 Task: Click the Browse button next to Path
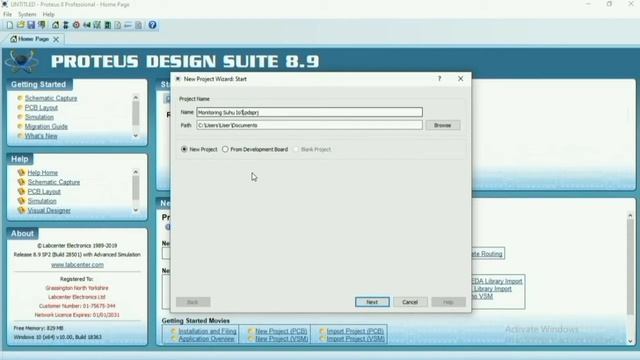443,125
